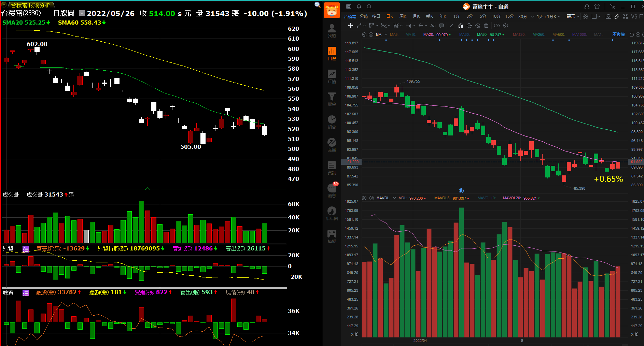Click the zoom magnifier atop the left chart
Screen dimensions: 644x346
point(317,4)
